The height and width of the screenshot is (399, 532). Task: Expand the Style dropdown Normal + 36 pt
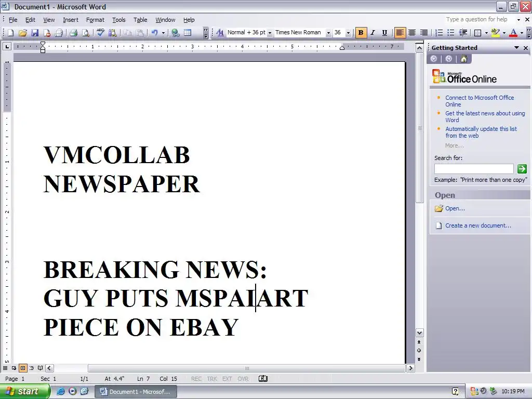point(270,33)
